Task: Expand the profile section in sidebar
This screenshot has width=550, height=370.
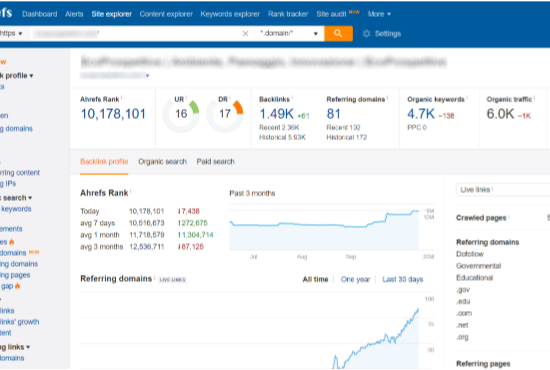Action: [x=16, y=76]
